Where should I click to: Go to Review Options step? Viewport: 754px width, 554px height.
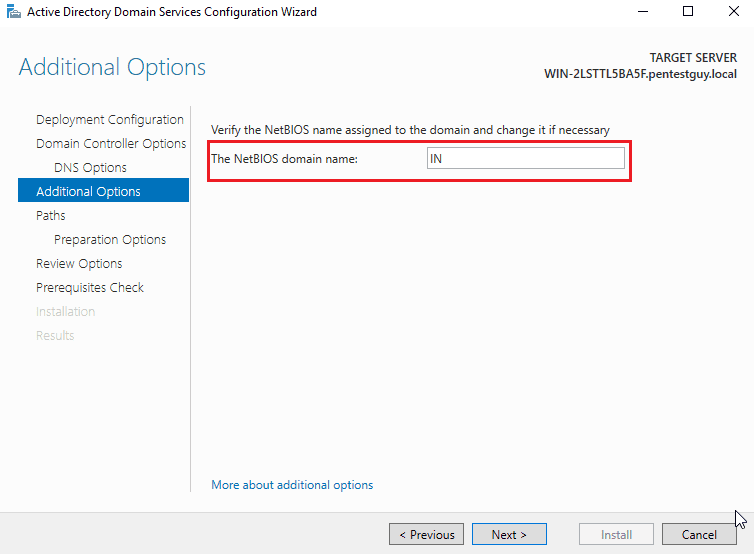(x=79, y=264)
